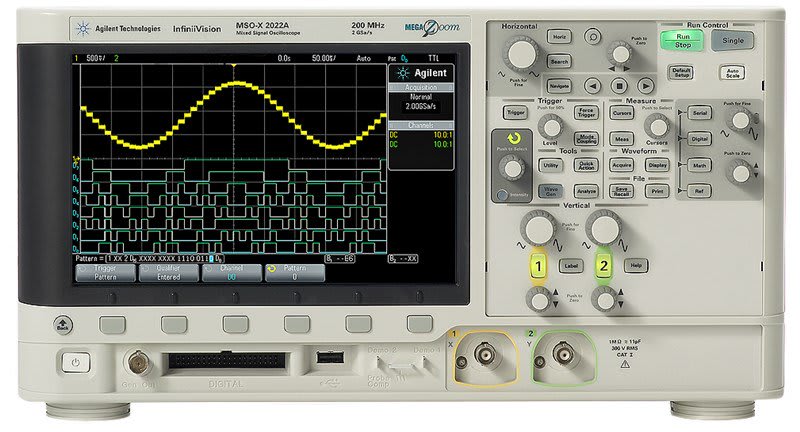Open the Trigger menu button
Screen dimensions: 800x432
coord(515,113)
